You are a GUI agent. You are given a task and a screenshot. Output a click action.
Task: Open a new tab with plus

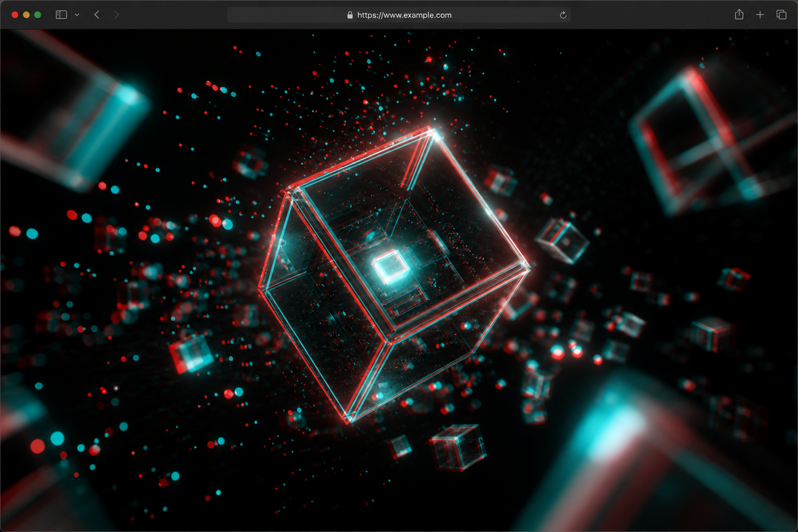(760, 15)
